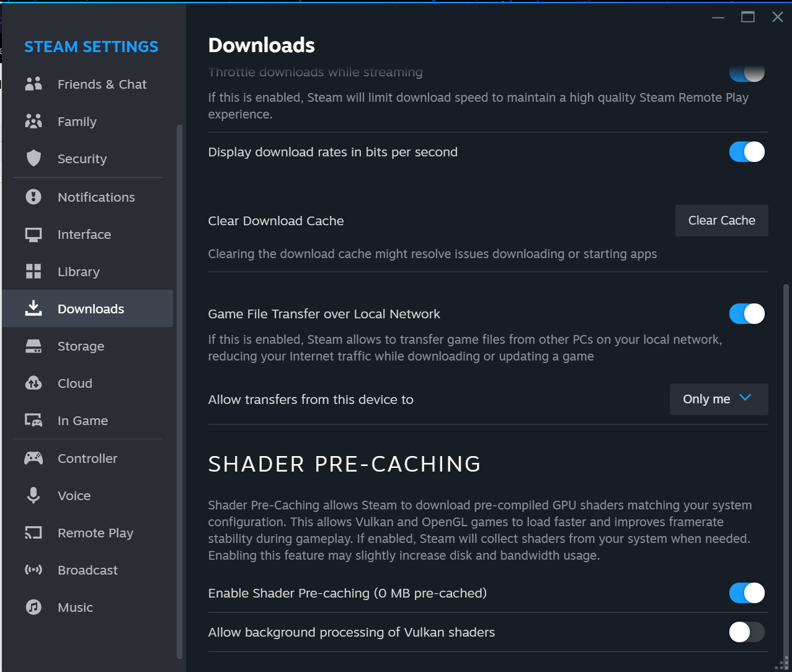This screenshot has height=672, width=792.
Task: Disable display download rates in bits toggle
Action: pos(747,152)
